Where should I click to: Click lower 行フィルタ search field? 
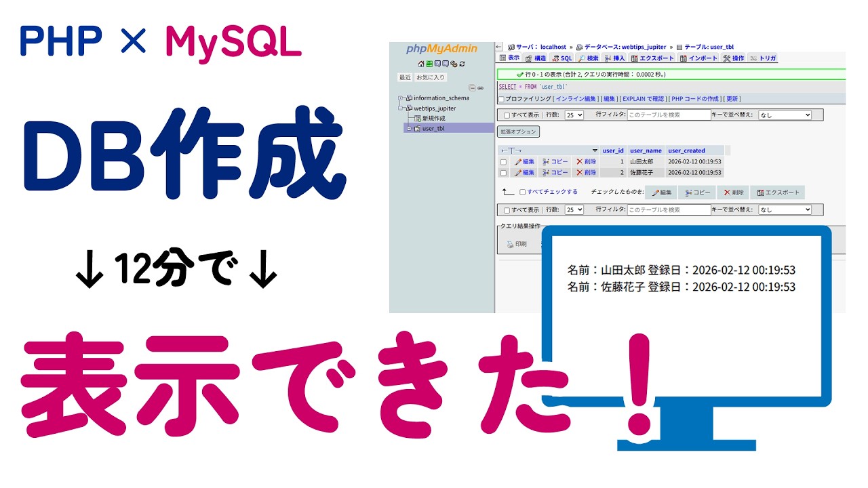coord(669,209)
